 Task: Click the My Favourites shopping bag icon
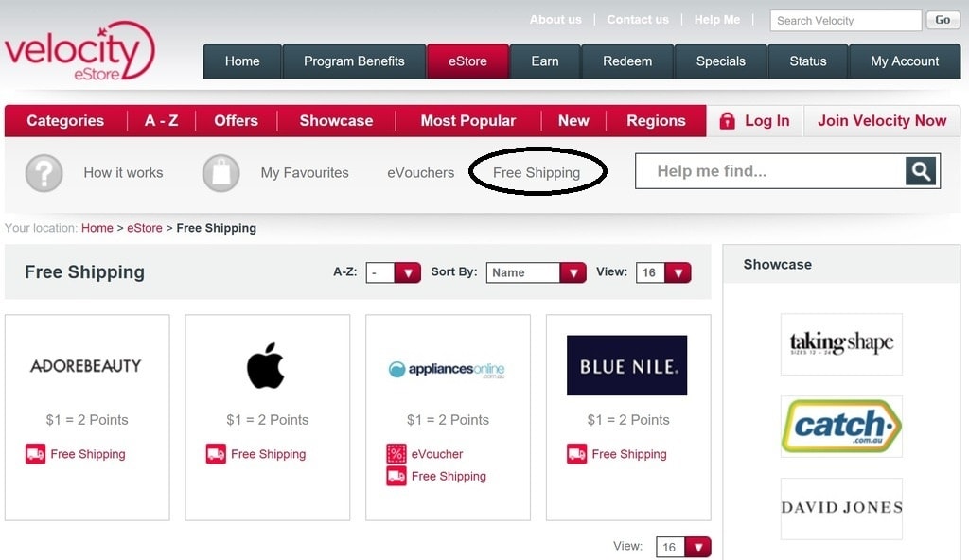click(220, 173)
